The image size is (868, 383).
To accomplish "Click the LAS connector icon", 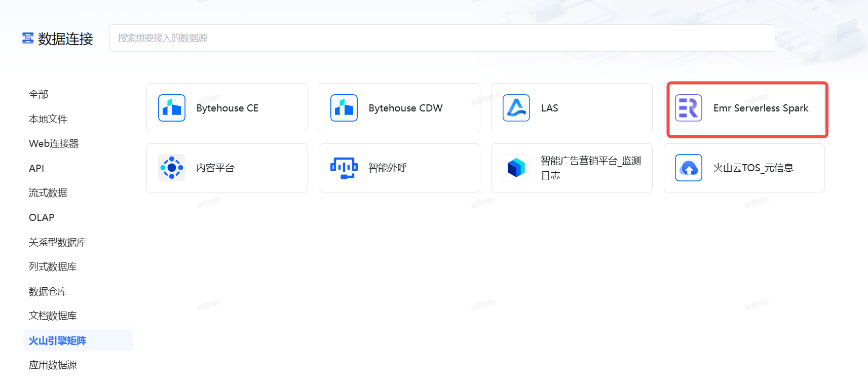I will [516, 108].
